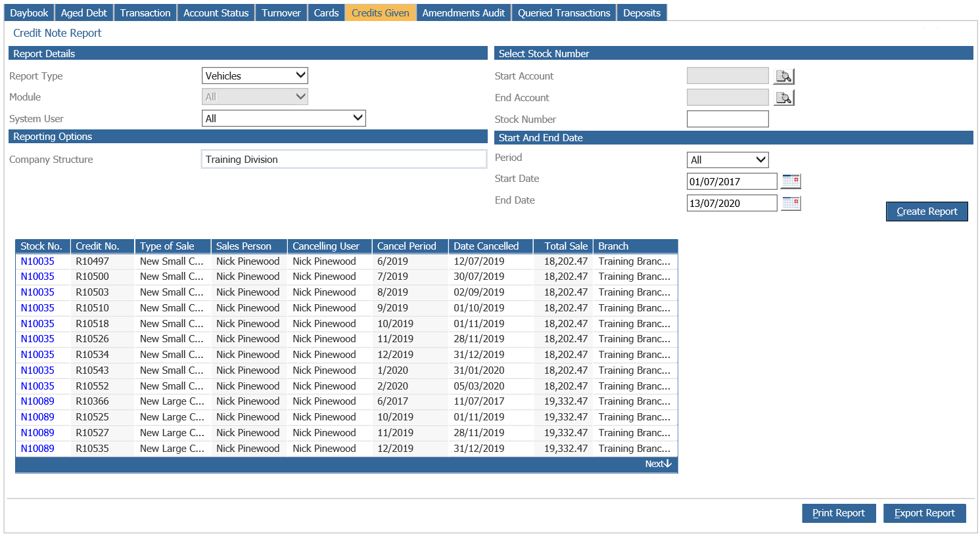Viewport: 980px width, 536px height.
Task: Click the Start Account search icon
Action: pos(783,76)
